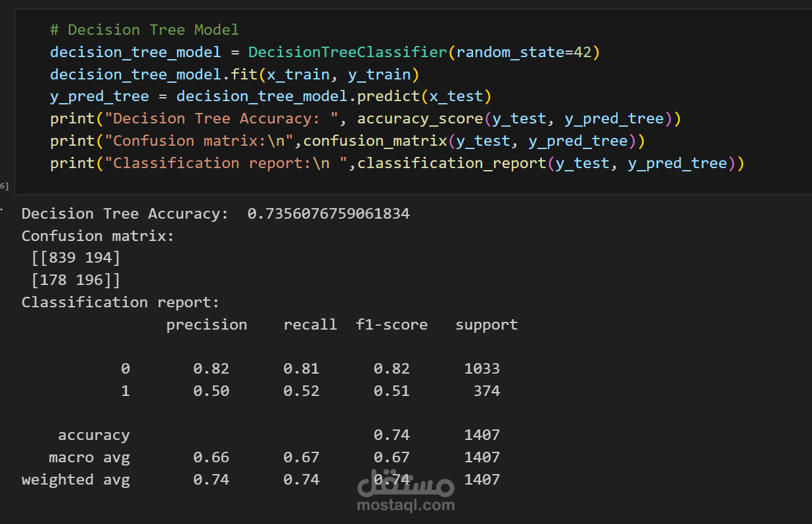This screenshot has height=524, width=812.
Task: Open the mostaql.com watermark link
Action: click(406, 505)
